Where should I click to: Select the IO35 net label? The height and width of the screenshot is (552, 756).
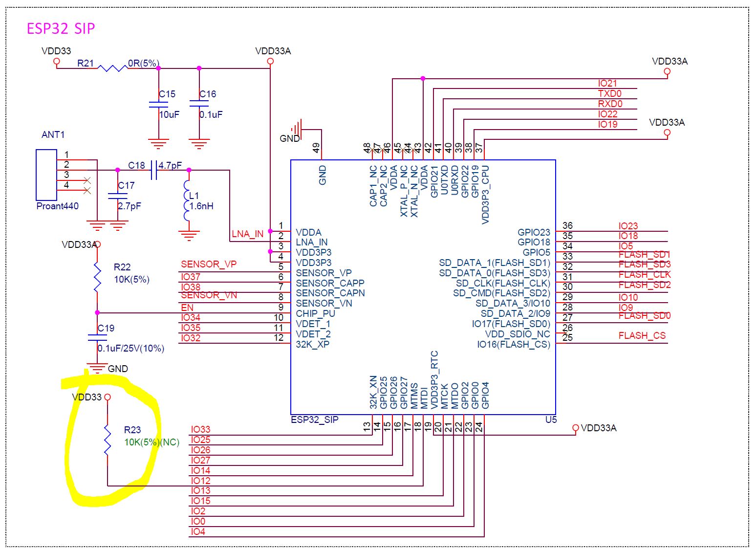point(191,328)
